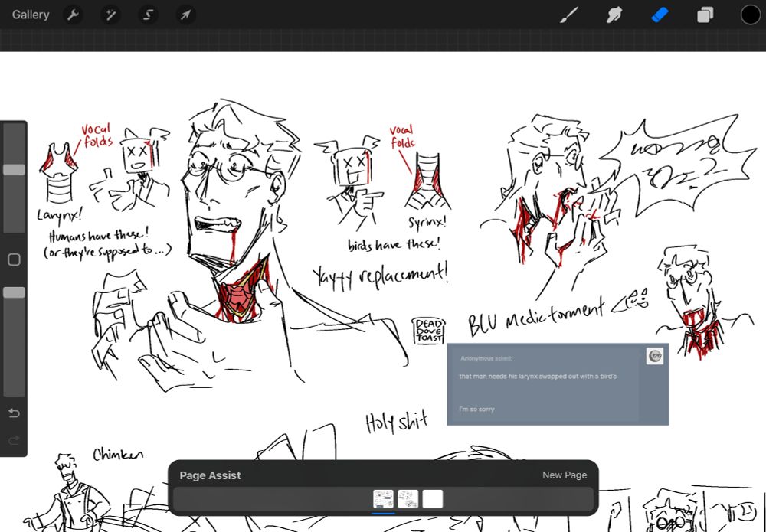
Task: Return to the Gallery
Action: 31,15
